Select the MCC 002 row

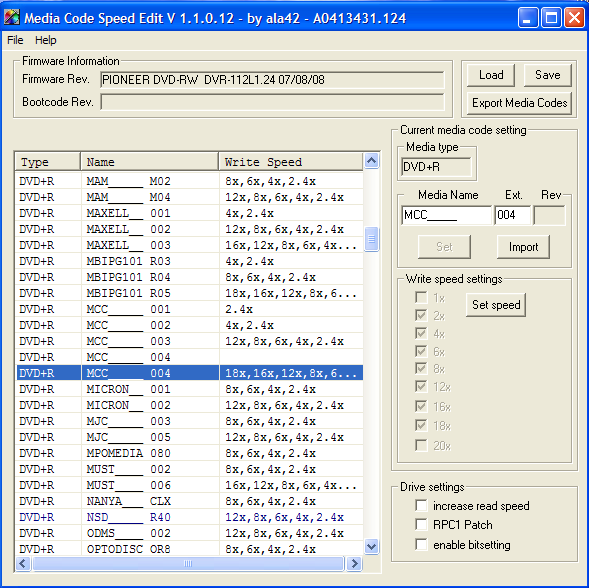[x=190, y=325]
